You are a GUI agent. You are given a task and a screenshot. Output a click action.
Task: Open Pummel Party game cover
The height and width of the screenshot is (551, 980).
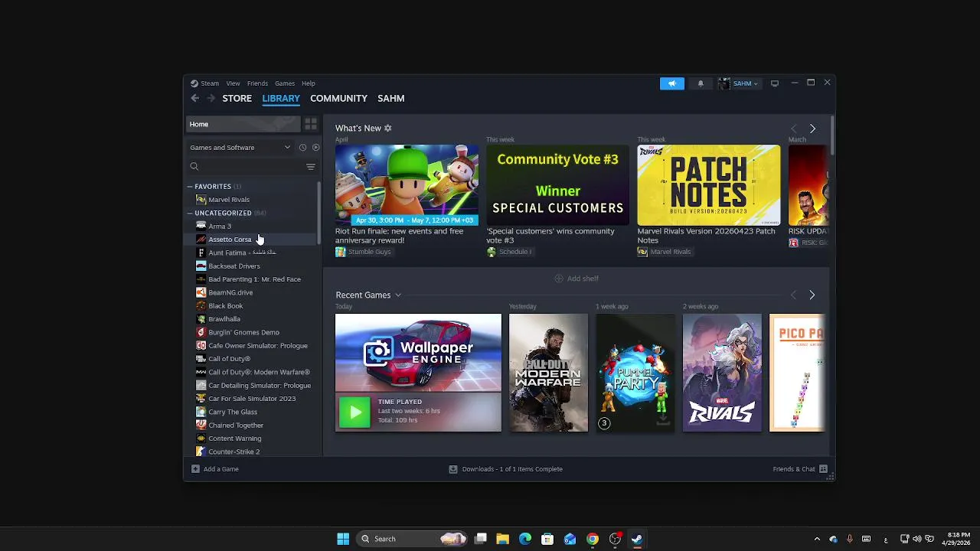point(635,373)
